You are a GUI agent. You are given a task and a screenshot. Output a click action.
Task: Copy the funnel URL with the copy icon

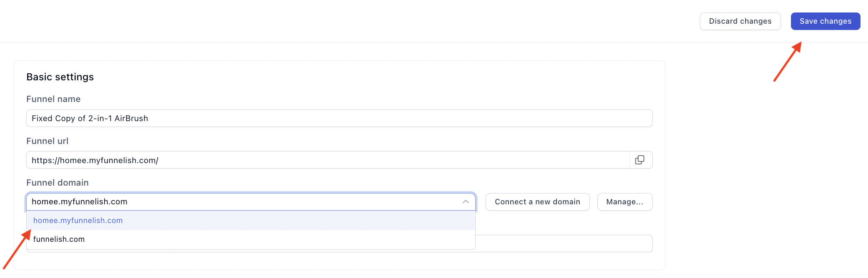tap(640, 160)
